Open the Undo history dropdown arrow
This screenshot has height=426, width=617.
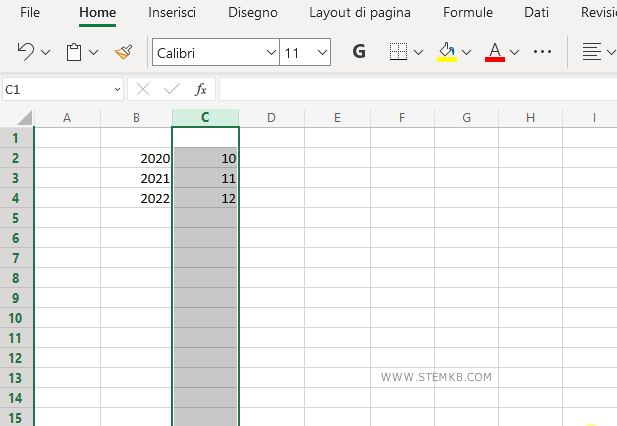coord(46,52)
